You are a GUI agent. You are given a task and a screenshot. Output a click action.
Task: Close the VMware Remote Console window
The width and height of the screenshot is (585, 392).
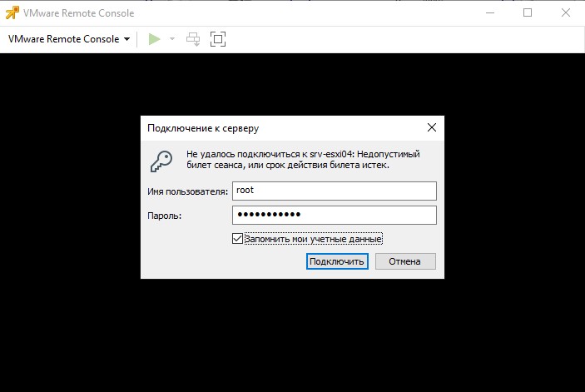(x=566, y=12)
